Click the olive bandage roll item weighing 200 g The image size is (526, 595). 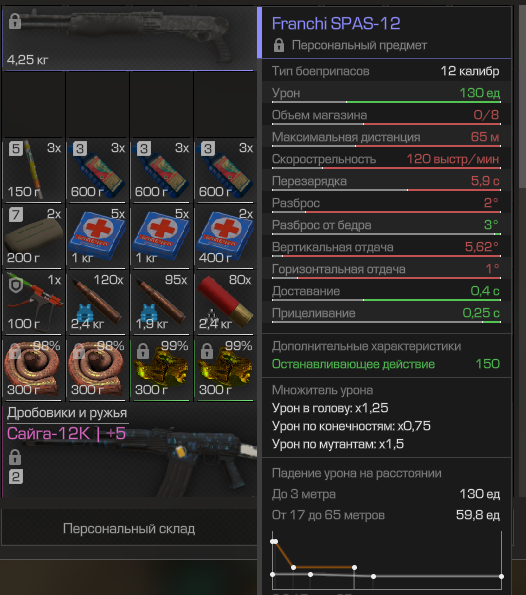coord(33,236)
